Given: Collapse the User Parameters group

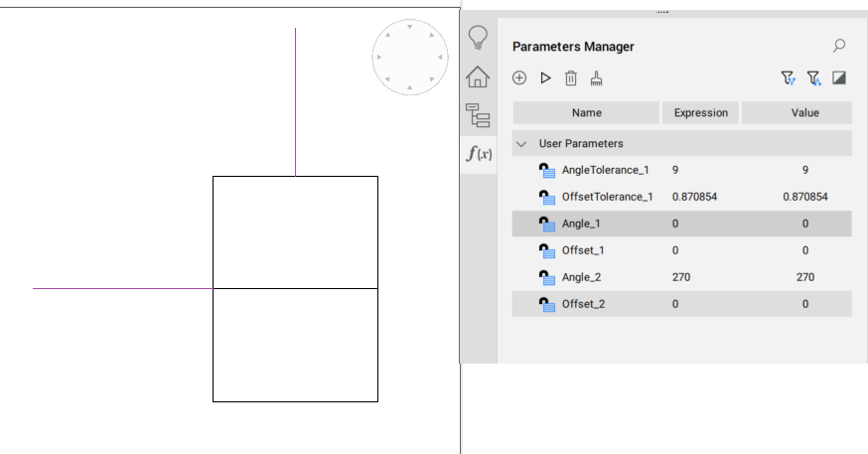Looking at the screenshot, I should click(521, 144).
